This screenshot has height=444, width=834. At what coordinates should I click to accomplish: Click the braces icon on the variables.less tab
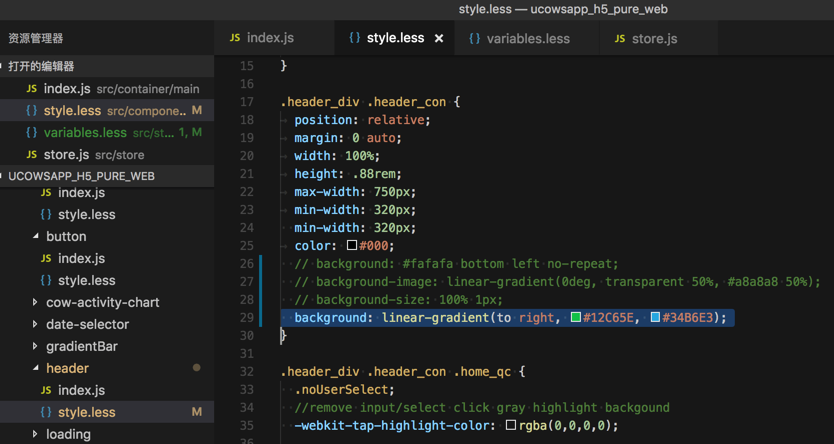(x=474, y=38)
